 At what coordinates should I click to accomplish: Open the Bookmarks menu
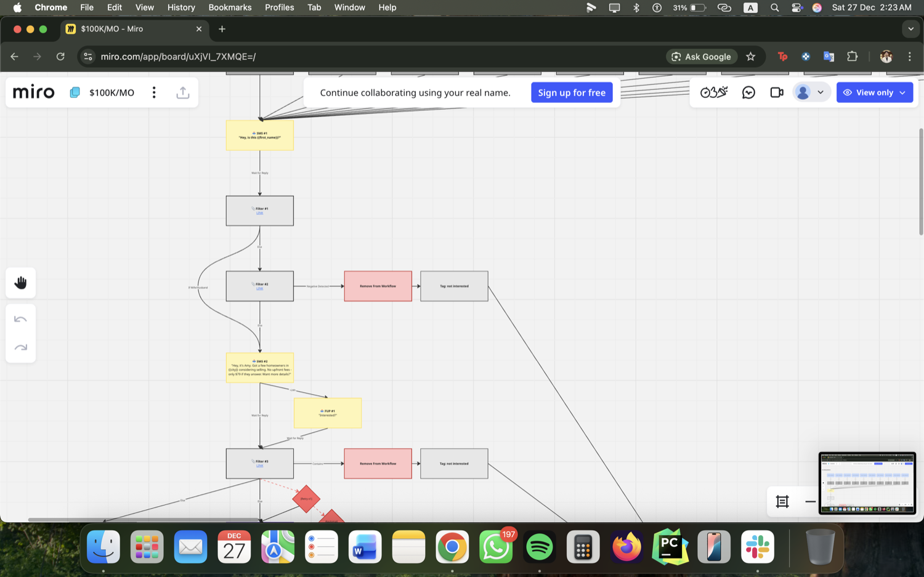tap(230, 7)
